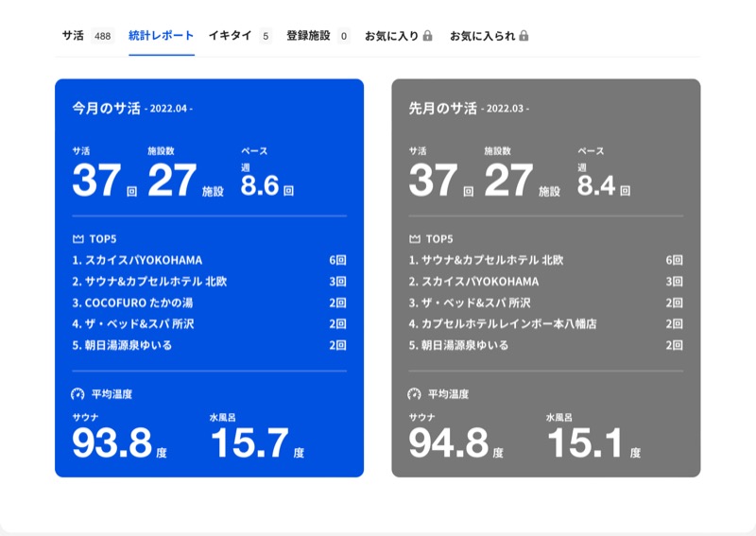The height and width of the screenshot is (536, 756).
Task: Open スカイスパYOKOHAMA in 先月 TOP5
Action: [x=480, y=282]
